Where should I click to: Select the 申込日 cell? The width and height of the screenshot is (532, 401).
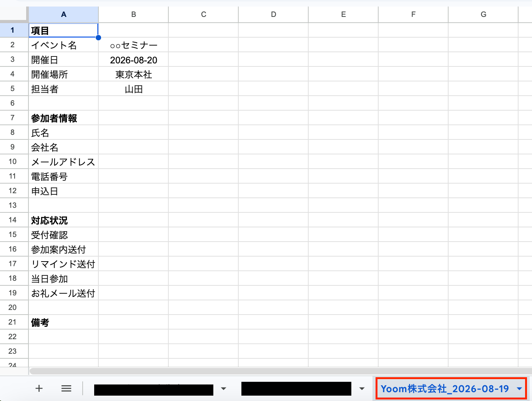pos(63,191)
